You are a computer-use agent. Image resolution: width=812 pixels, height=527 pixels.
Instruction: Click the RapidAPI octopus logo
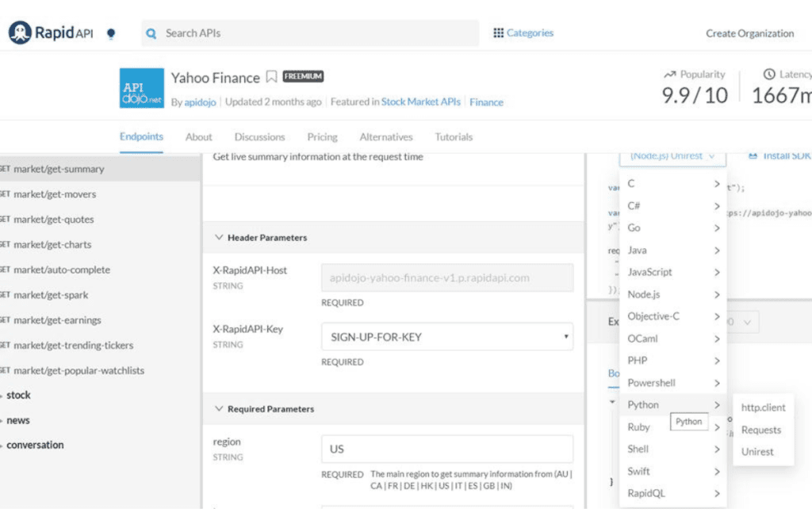tap(20, 33)
